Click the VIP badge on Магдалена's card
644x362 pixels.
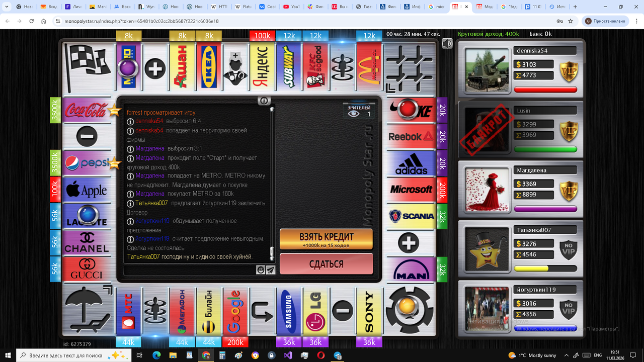click(569, 191)
